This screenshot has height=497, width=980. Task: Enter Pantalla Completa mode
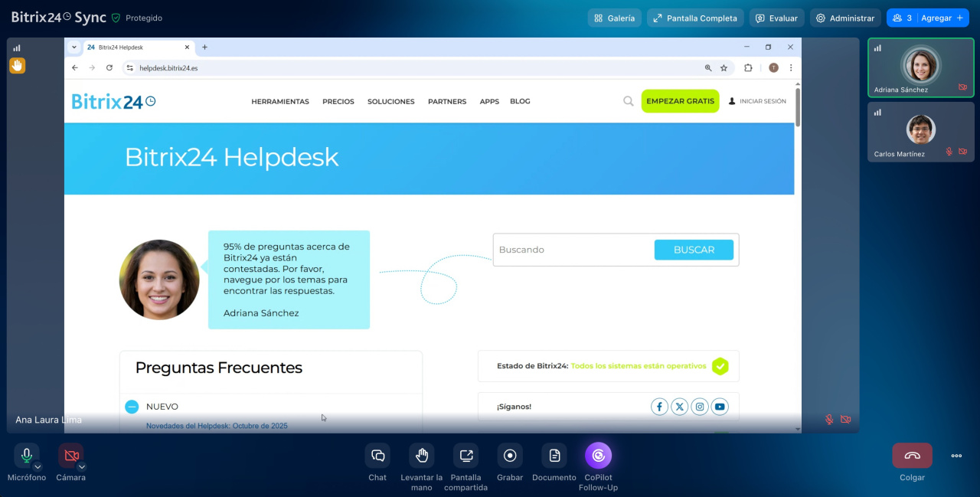(695, 18)
